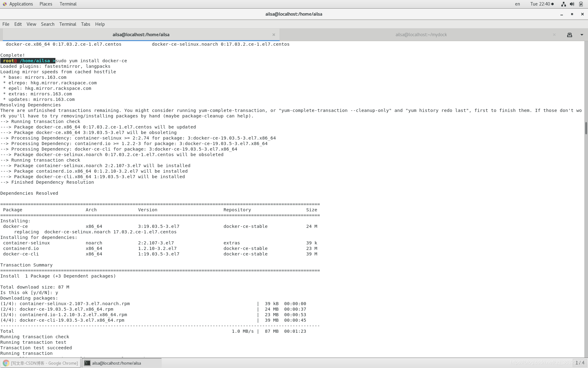Viewport: 588px width, 368px height.
Task: Open the Search menu
Action: tap(47, 24)
